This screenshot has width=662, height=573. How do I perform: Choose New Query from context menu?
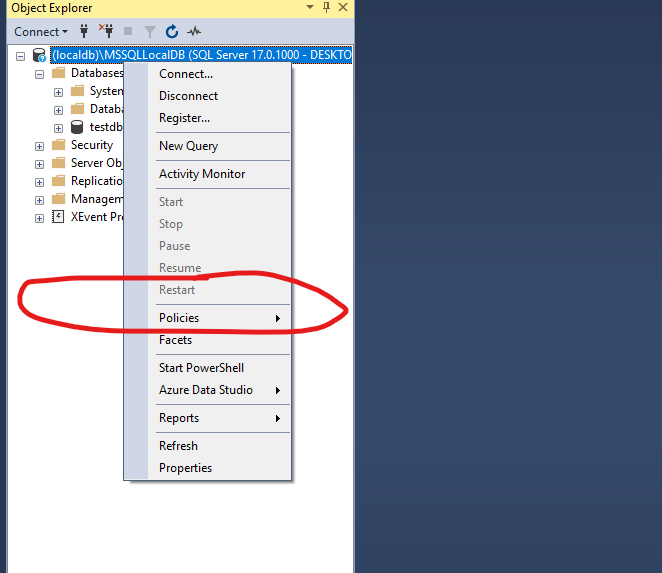pos(188,146)
